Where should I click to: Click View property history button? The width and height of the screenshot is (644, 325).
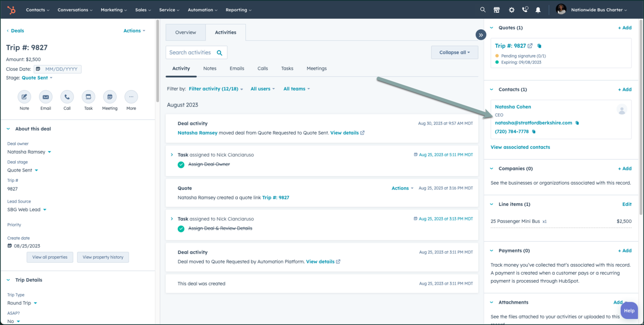(x=103, y=257)
